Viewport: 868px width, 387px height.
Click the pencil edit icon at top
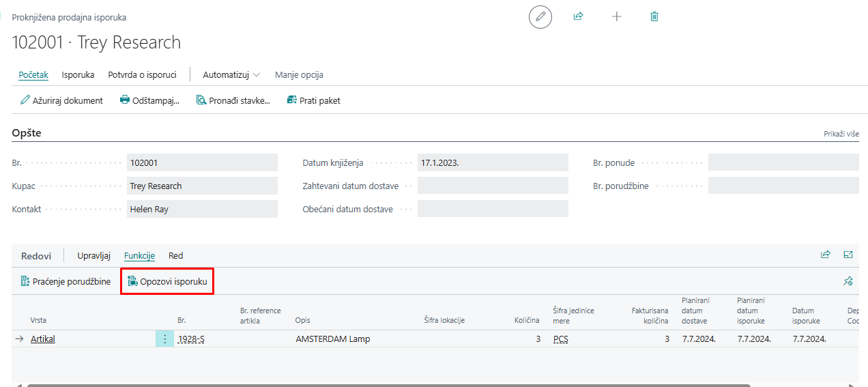pos(540,16)
